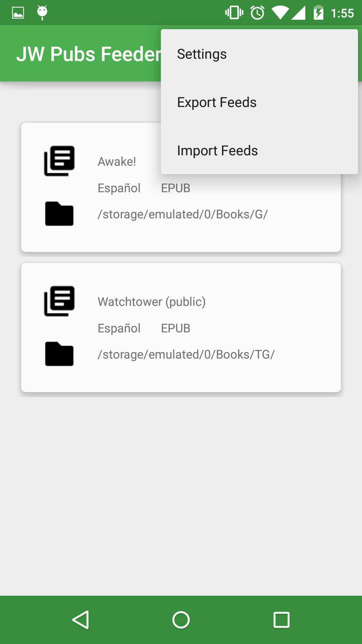This screenshot has width=362, height=644.
Task: Select Export Feeds menu entry
Action: click(217, 102)
